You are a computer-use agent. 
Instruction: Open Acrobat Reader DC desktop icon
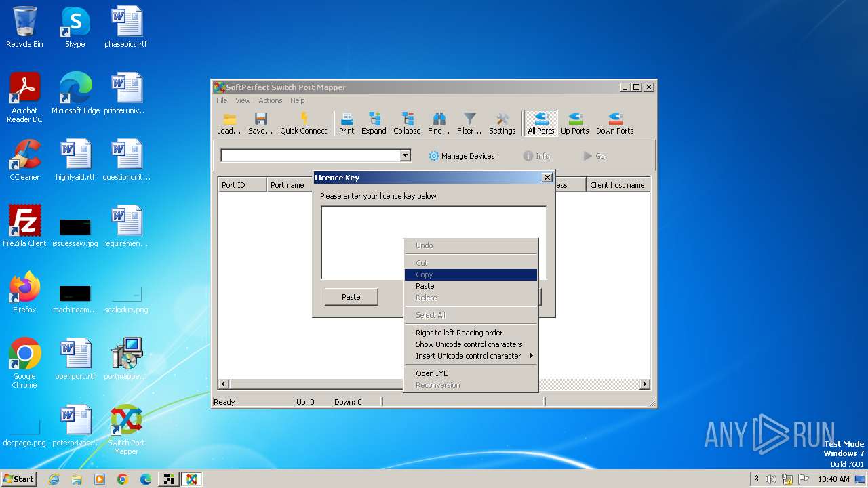[24, 98]
